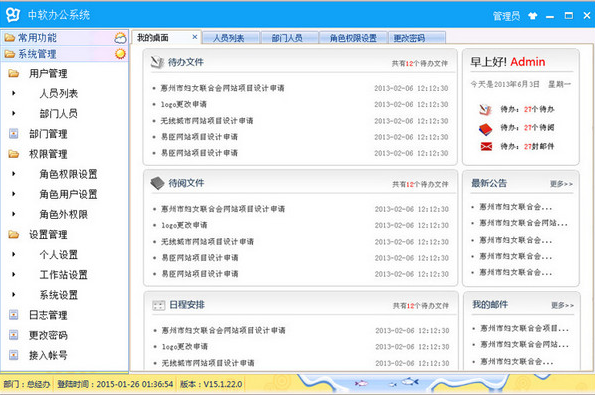Open the 角色权限设置 tab
Viewport: 595px width, 395px height.
[x=353, y=38]
